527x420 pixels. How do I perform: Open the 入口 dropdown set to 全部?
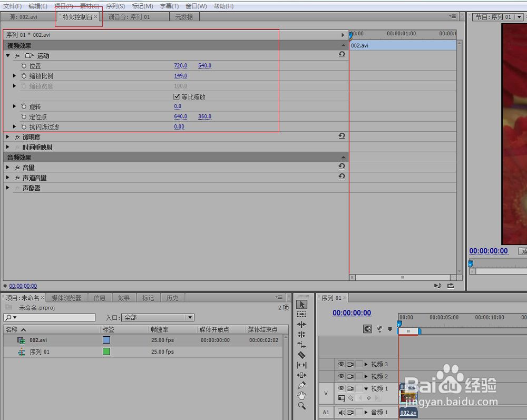point(158,318)
